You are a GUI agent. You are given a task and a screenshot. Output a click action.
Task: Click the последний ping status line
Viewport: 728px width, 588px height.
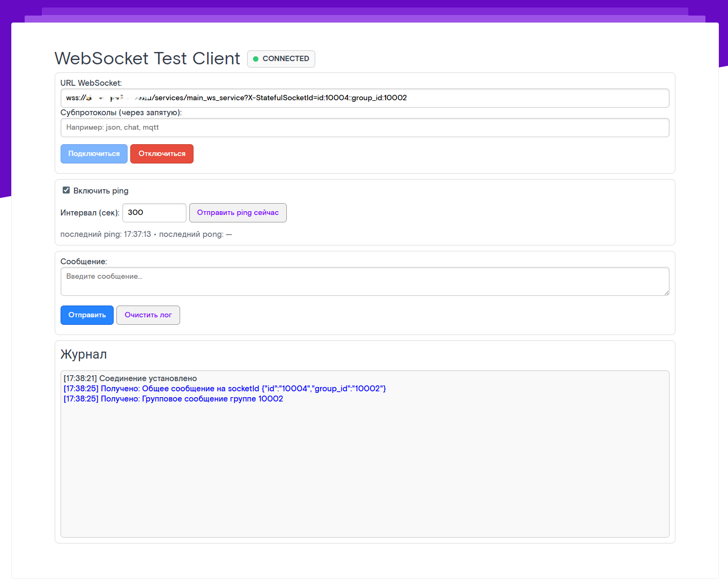tap(146, 234)
